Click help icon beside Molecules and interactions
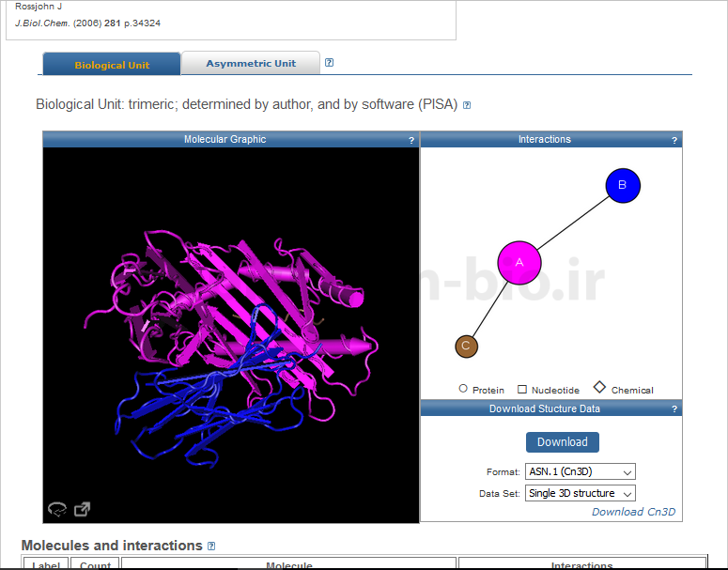The height and width of the screenshot is (570, 728). (211, 546)
